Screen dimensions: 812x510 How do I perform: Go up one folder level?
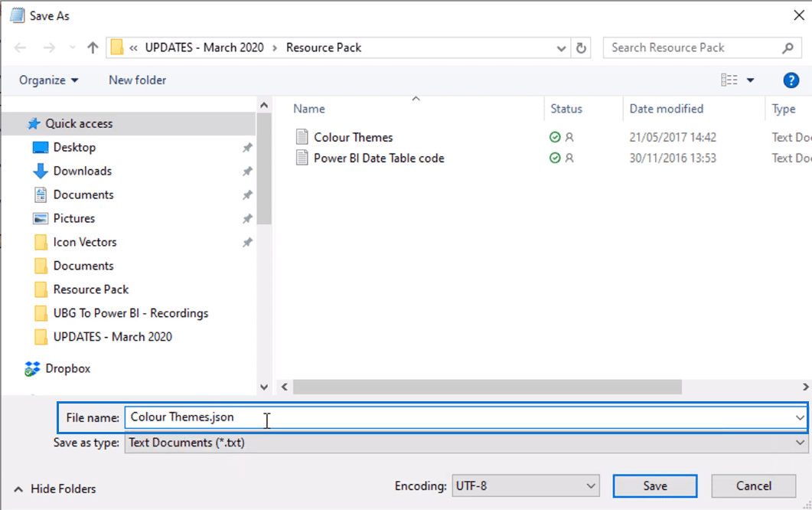coord(93,47)
